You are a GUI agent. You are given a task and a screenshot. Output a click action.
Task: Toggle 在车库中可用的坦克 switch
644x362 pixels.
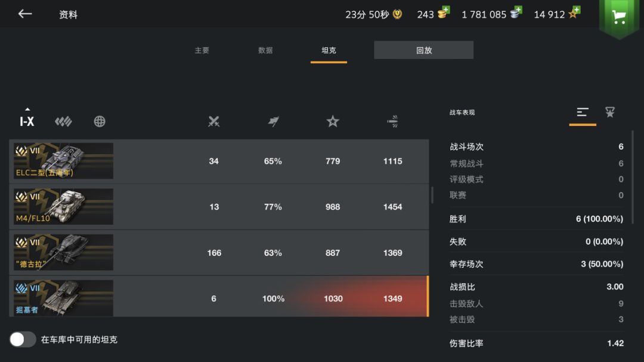(x=23, y=339)
